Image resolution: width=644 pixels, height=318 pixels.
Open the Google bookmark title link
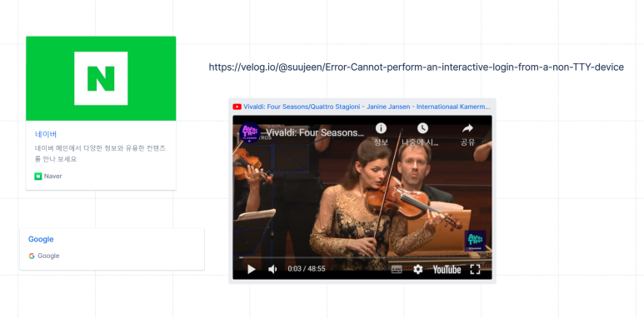[41, 239]
